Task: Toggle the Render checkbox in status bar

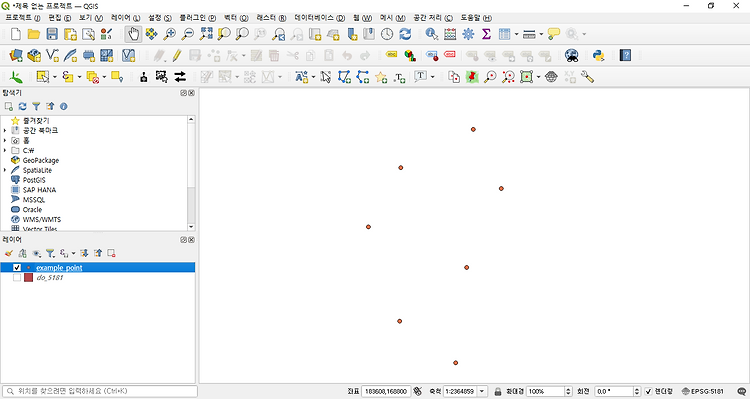Action: [x=649, y=391]
